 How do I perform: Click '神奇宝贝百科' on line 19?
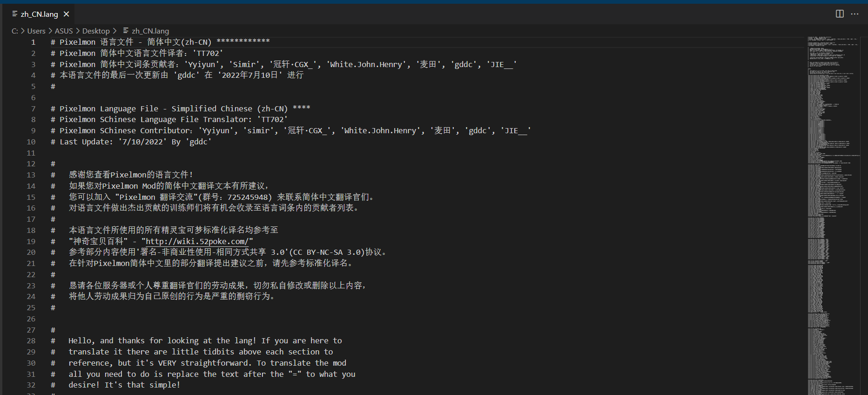coord(98,241)
